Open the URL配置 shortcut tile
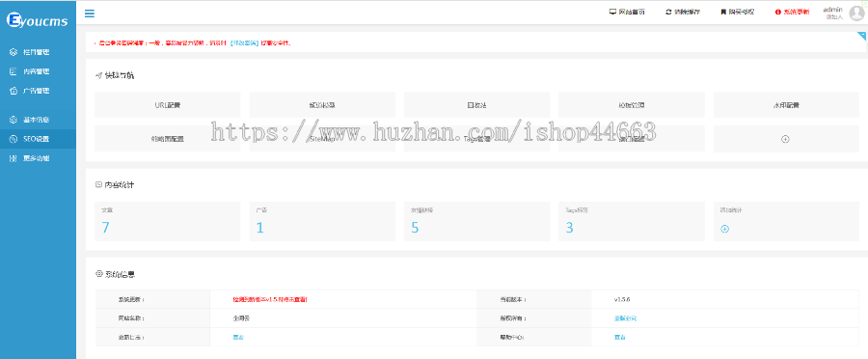The image size is (868, 359). pos(167,104)
